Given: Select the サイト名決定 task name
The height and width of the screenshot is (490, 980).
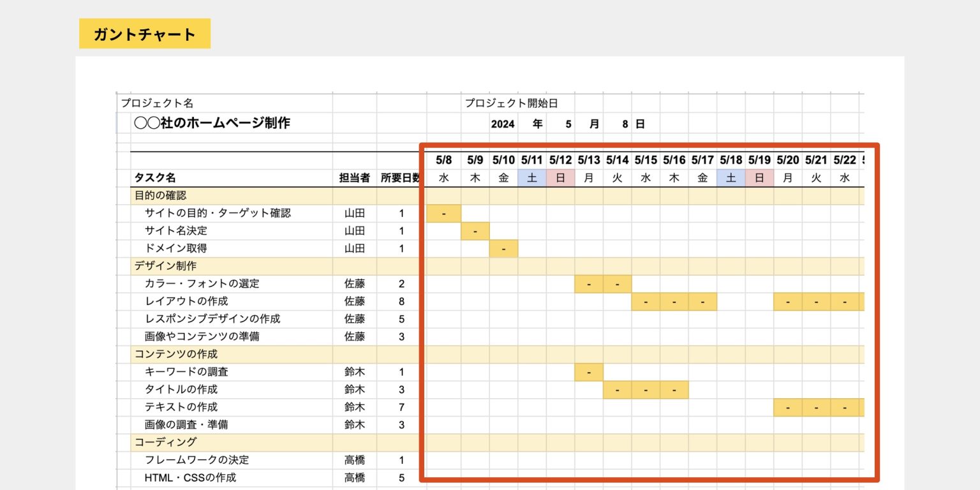Looking at the screenshot, I should pyautogui.click(x=176, y=231).
